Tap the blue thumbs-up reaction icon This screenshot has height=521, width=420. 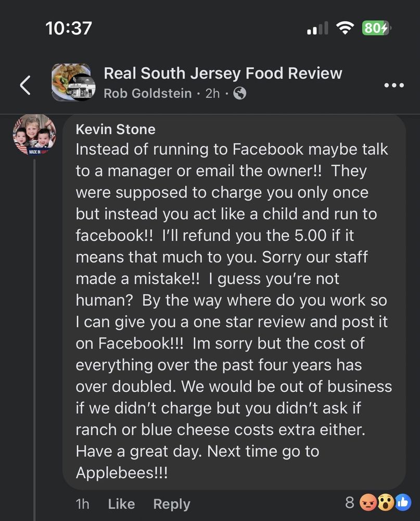402,503
